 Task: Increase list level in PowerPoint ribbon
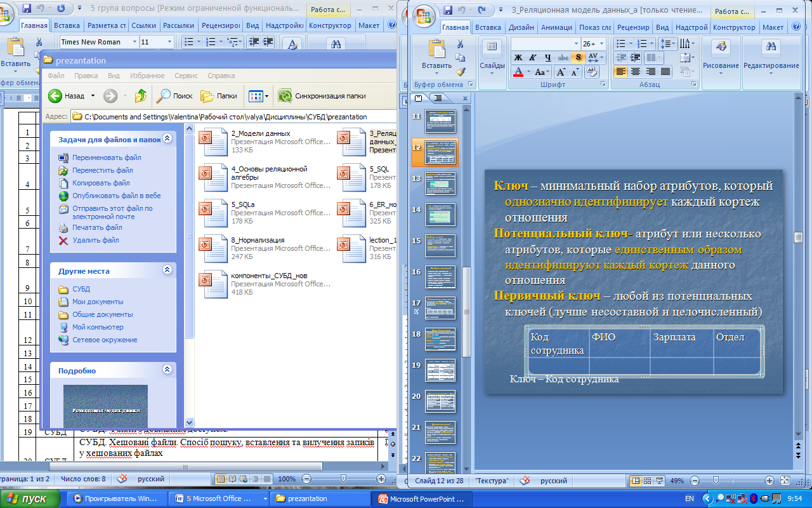coord(635,58)
